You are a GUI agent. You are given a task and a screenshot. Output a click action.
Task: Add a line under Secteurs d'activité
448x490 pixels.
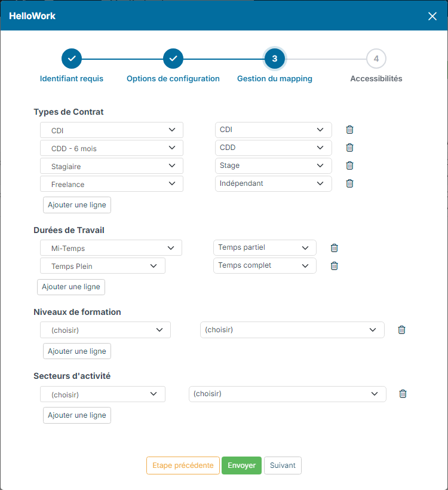(x=77, y=415)
